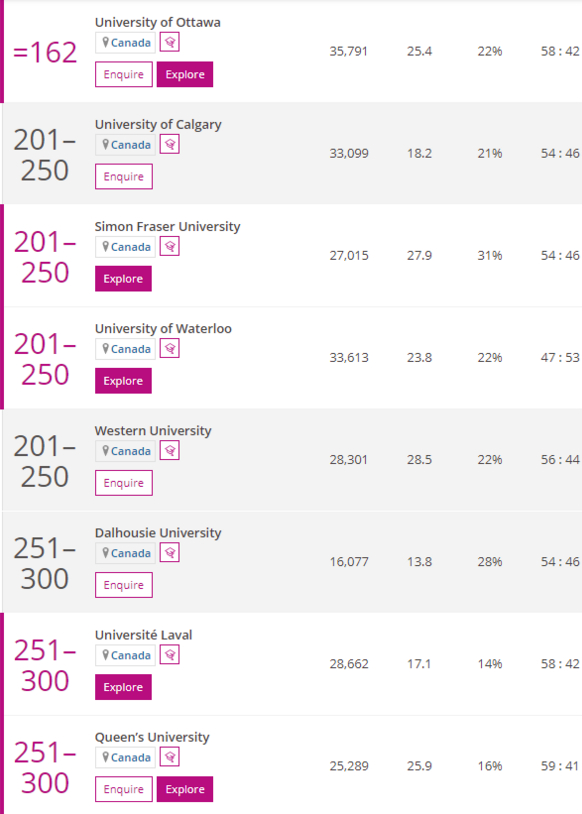The image size is (582, 814).
Task: Explore Simon Fraser University
Action: (123, 279)
